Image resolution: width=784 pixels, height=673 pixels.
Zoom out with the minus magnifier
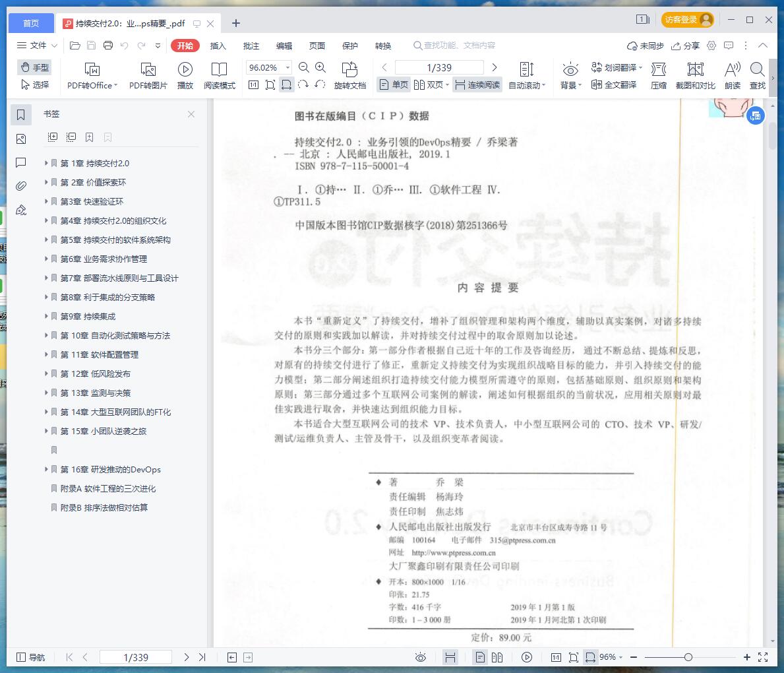303,67
